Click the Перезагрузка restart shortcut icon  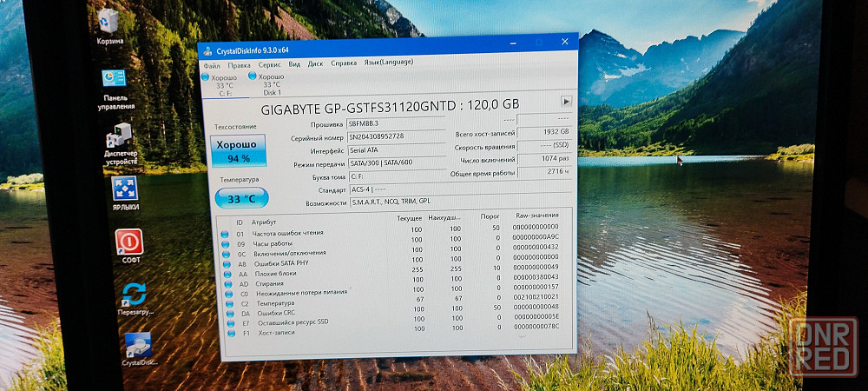point(134,294)
